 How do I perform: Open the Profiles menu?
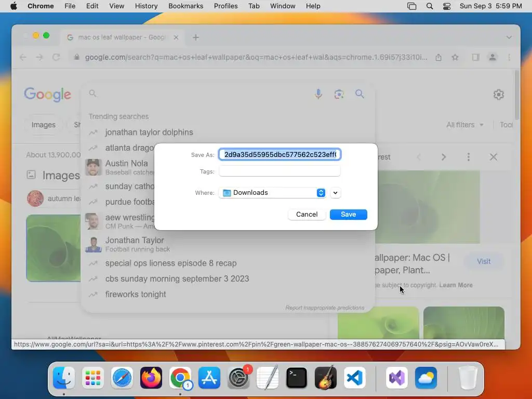225,6
